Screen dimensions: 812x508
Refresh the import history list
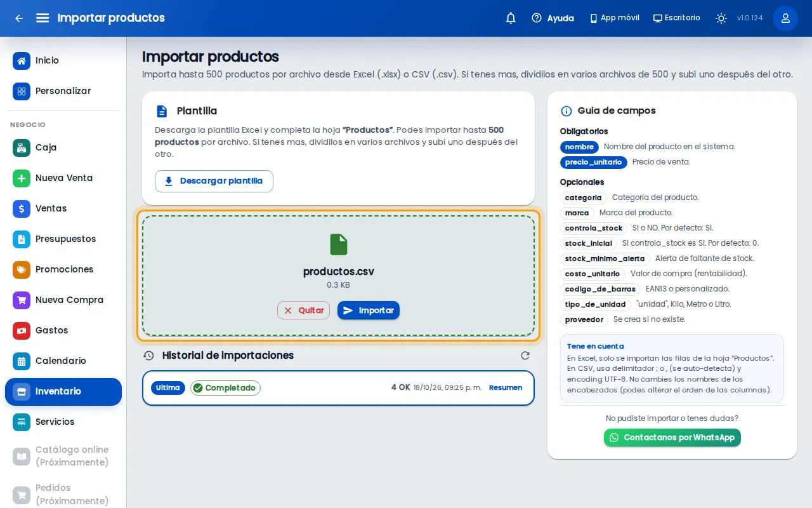525,356
